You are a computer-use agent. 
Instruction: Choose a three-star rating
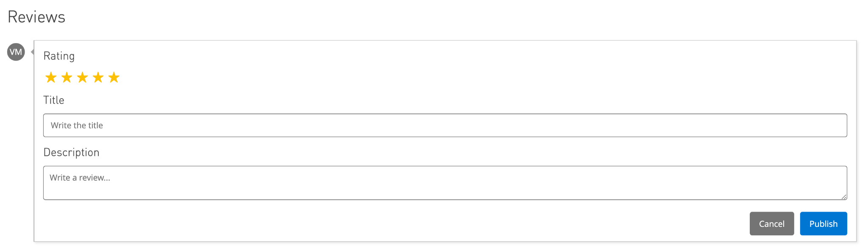pyautogui.click(x=82, y=77)
